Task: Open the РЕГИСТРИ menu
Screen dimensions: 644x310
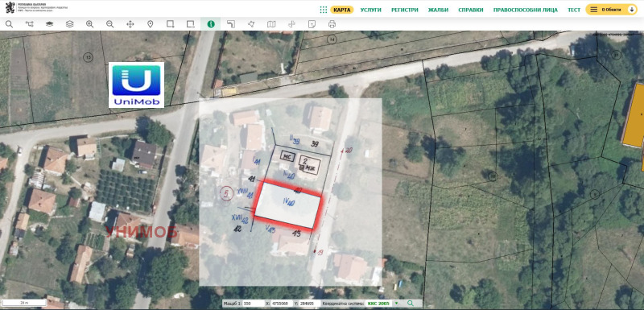Action: (405, 10)
